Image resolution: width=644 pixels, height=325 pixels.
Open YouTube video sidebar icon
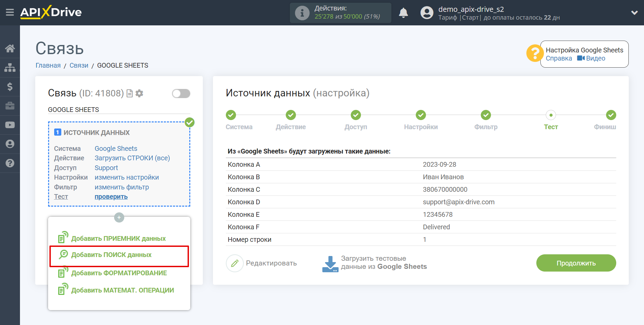(x=10, y=125)
